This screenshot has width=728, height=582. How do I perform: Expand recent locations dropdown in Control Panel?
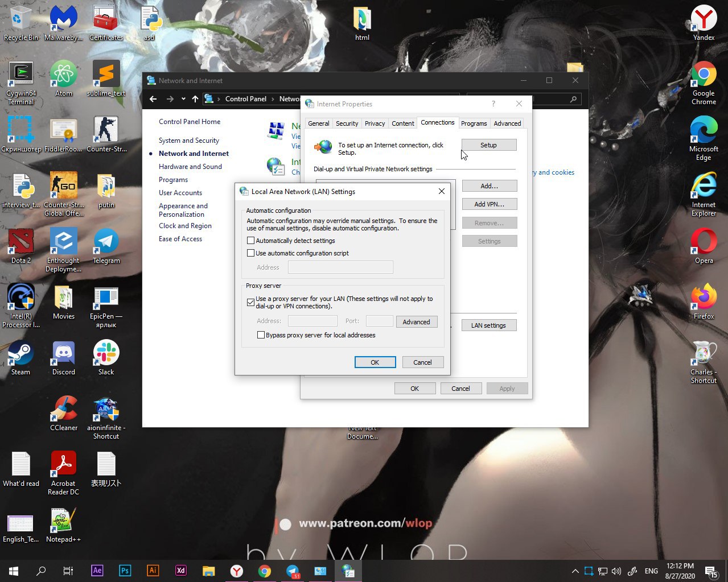pyautogui.click(x=183, y=99)
